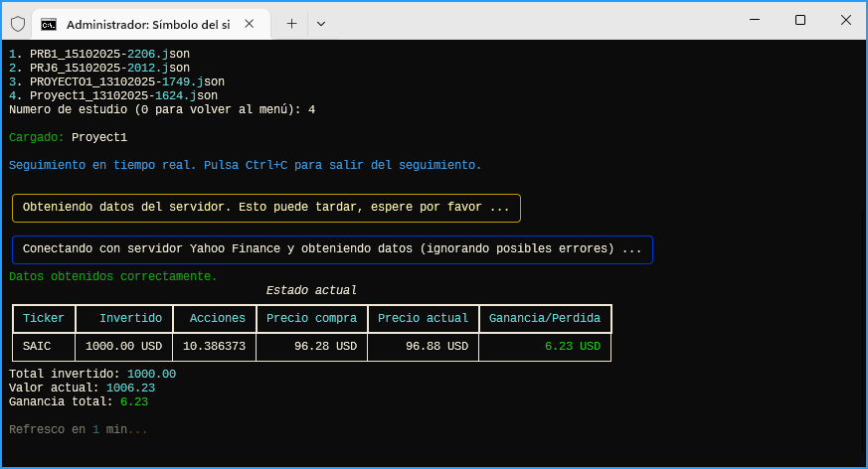Screen dimensions: 868x469
Task: Click the Refresco en 1 min text
Action: 78,429
